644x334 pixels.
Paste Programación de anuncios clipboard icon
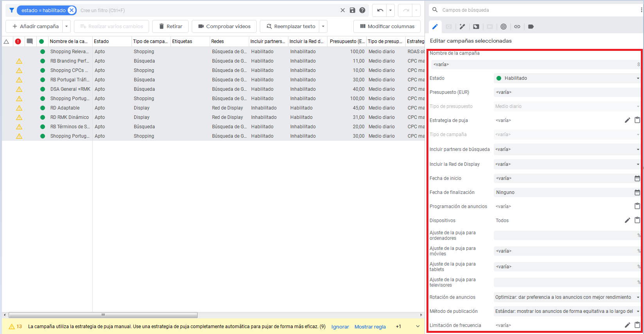point(637,206)
